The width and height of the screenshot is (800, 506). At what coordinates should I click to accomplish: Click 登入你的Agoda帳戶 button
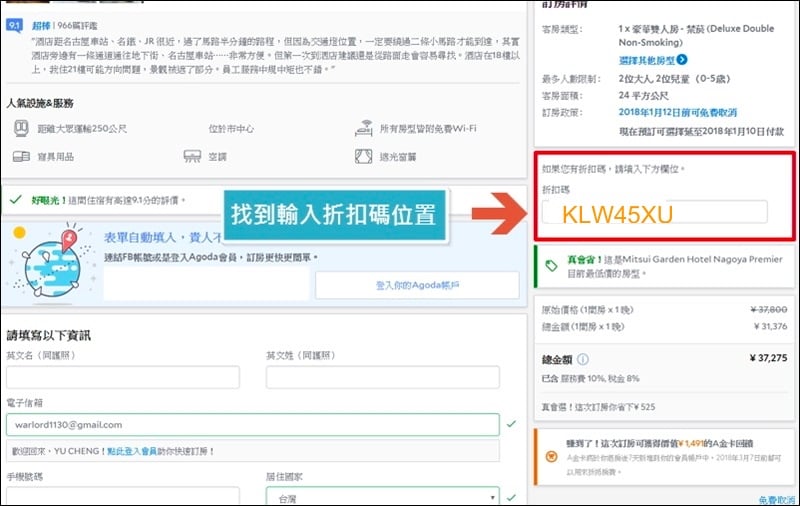tap(417, 285)
